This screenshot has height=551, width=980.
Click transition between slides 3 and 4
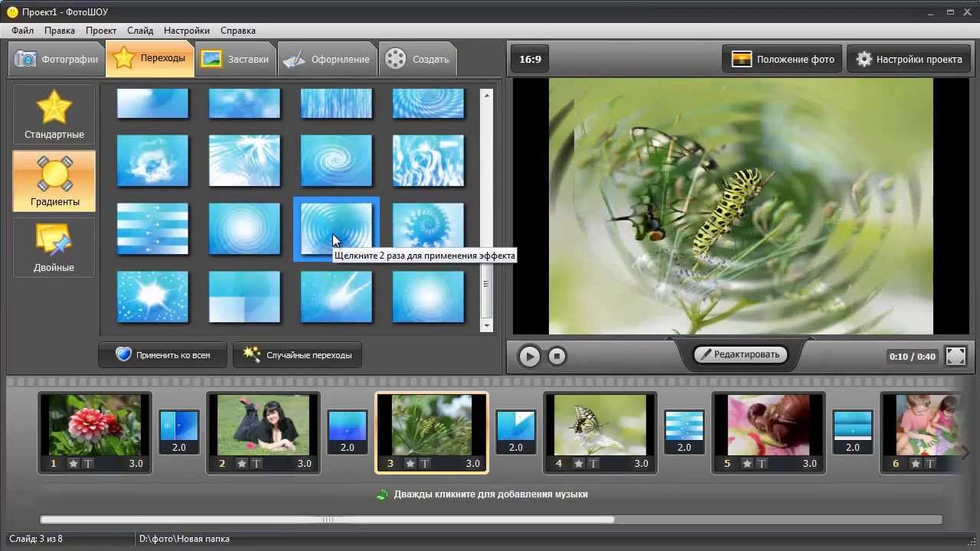pyautogui.click(x=516, y=432)
